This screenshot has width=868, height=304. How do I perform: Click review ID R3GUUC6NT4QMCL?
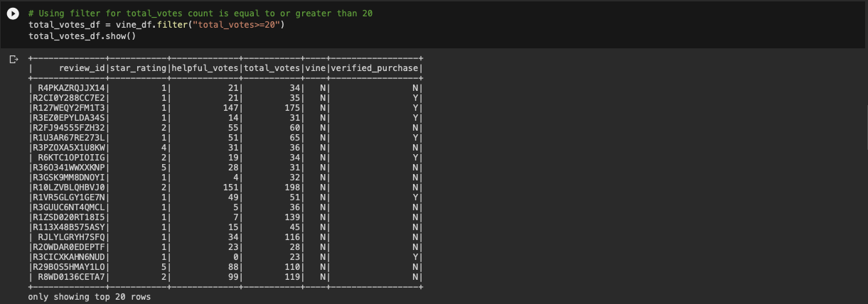point(69,207)
